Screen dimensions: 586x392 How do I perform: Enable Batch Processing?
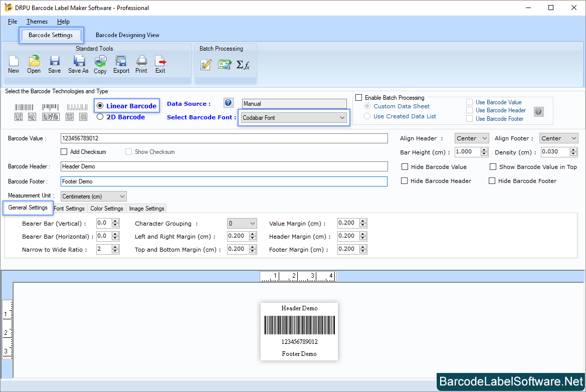pyautogui.click(x=358, y=97)
